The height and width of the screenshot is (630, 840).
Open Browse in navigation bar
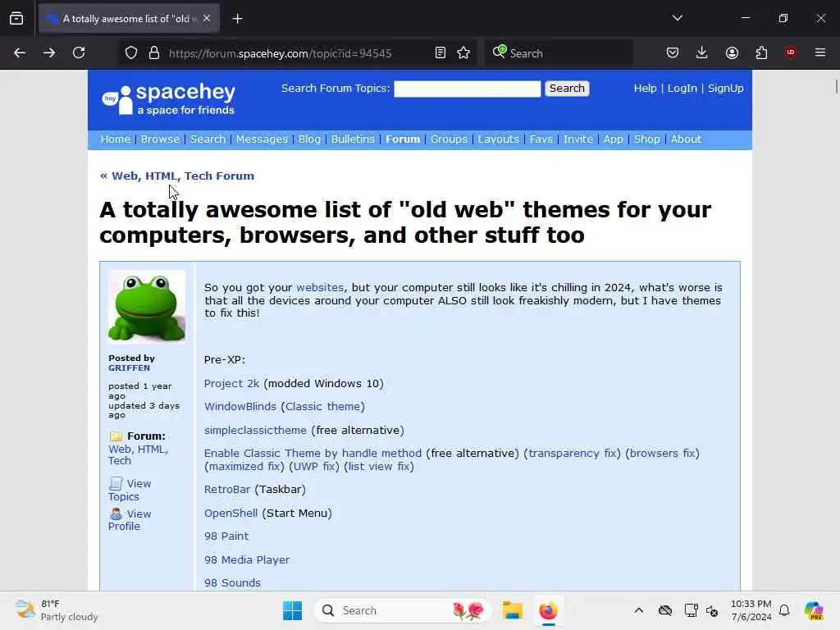(x=160, y=139)
